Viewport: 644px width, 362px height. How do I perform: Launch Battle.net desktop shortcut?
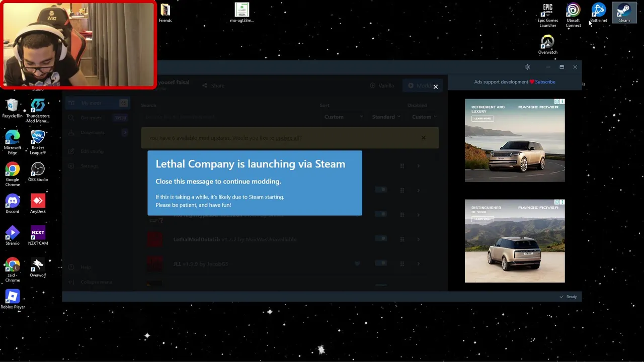[598, 13]
